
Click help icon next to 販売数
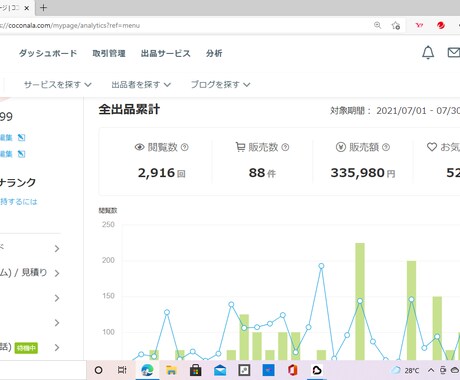click(285, 147)
